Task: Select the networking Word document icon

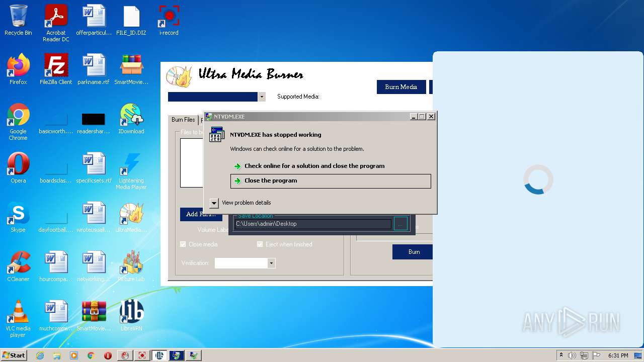Action: pyautogui.click(x=94, y=266)
